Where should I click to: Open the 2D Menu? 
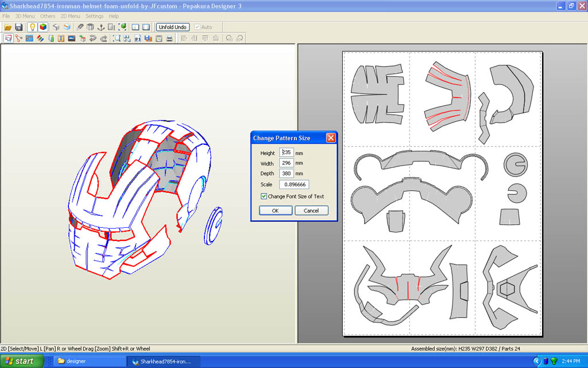pos(71,16)
